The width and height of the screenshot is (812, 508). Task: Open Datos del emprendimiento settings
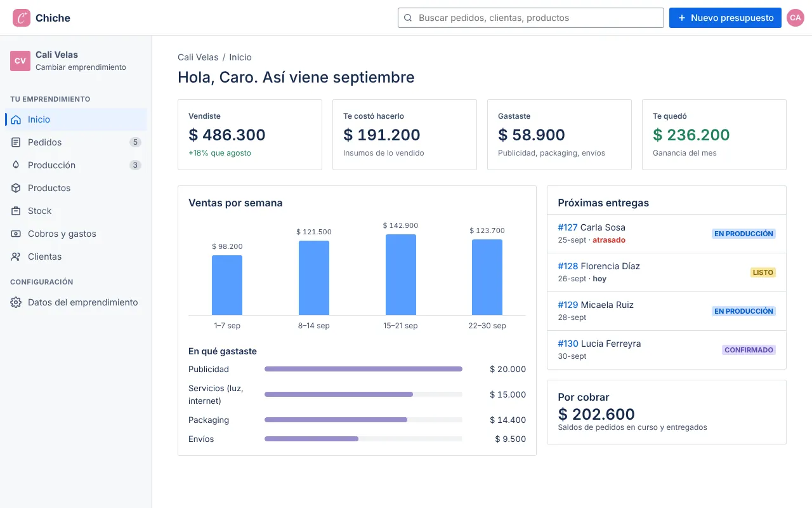pyautogui.click(x=76, y=302)
